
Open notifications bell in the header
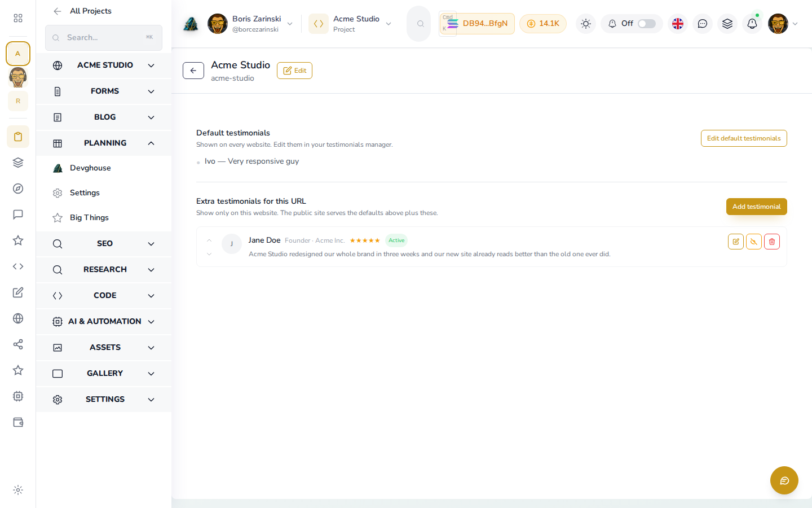point(752,24)
